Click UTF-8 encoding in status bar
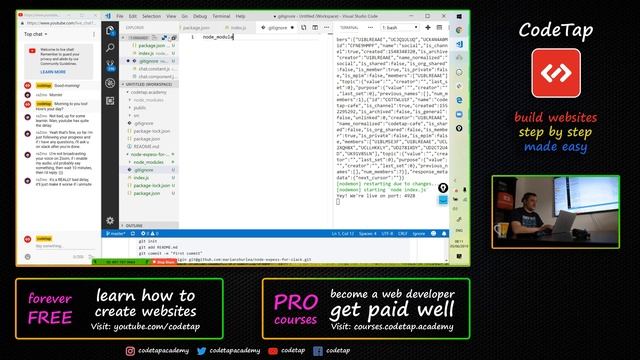This screenshot has width=640, height=360. click(387, 233)
